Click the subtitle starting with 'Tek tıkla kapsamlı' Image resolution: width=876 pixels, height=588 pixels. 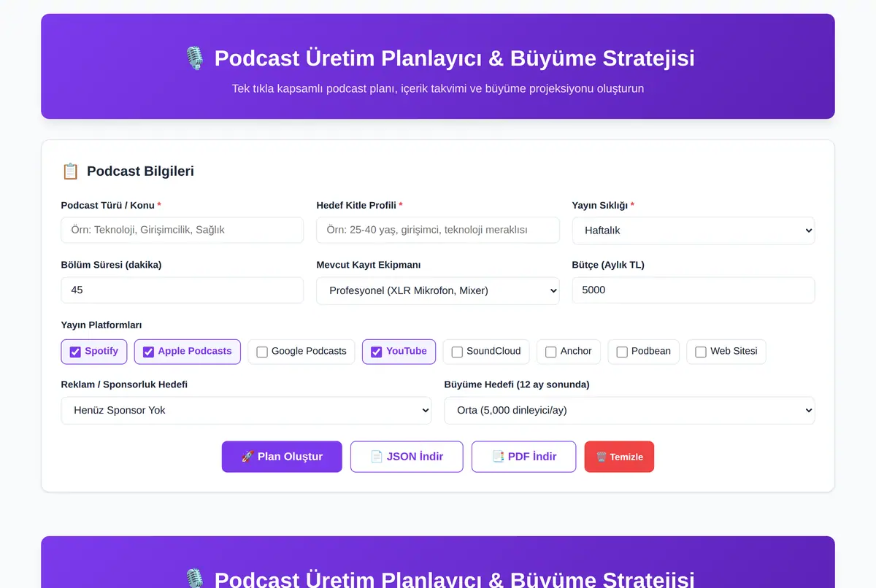(438, 88)
